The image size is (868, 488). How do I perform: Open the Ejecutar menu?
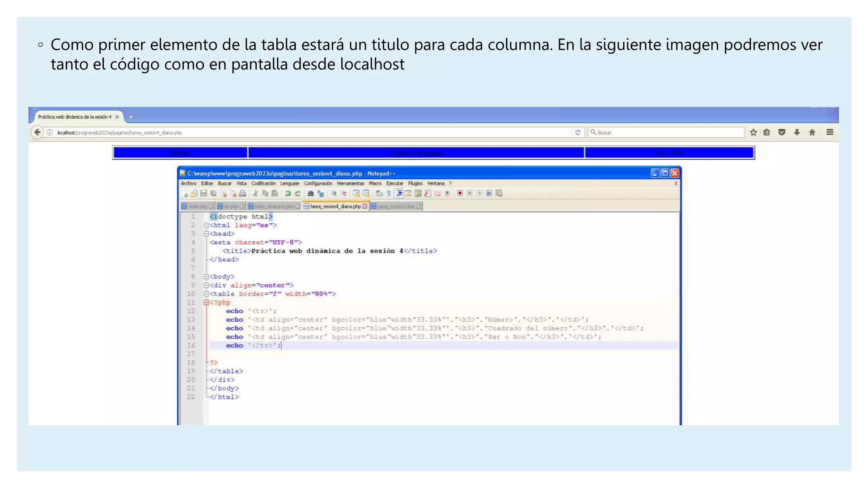pos(395,183)
